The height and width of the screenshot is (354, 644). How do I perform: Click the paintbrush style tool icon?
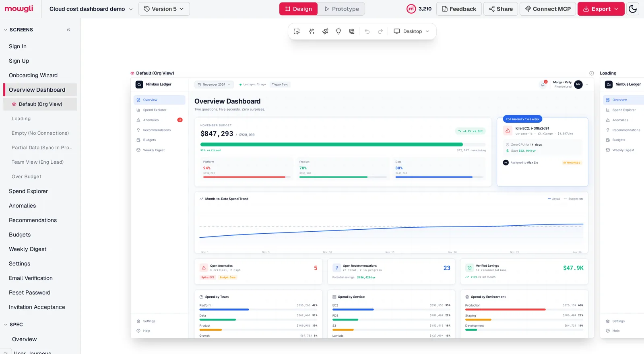[x=325, y=31]
